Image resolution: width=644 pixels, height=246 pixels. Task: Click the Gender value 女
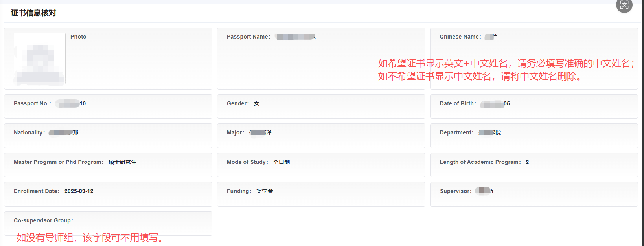pyautogui.click(x=257, y=103)
